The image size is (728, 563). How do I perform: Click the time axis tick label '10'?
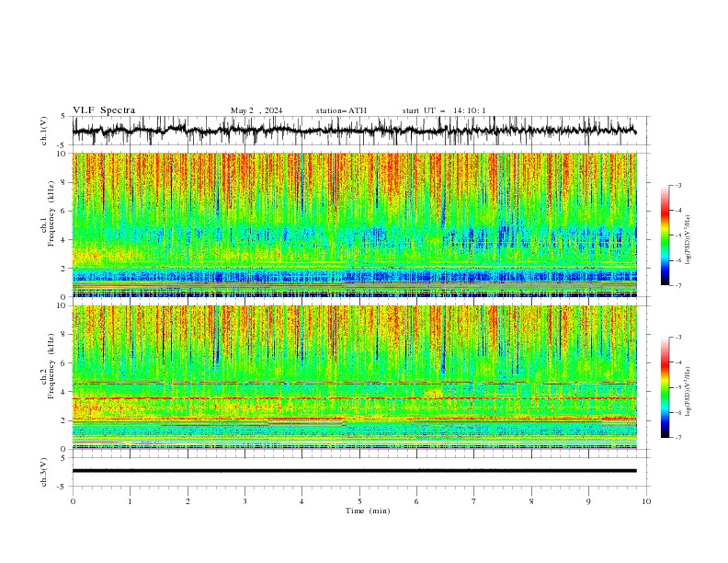tap(646, 501)
